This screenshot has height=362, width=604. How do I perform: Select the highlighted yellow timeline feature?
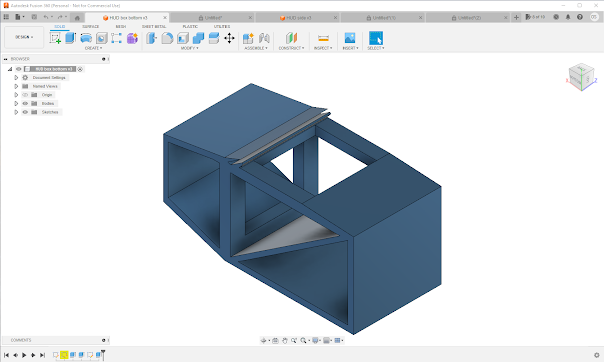pyautogui.click(x=64, y=355)
